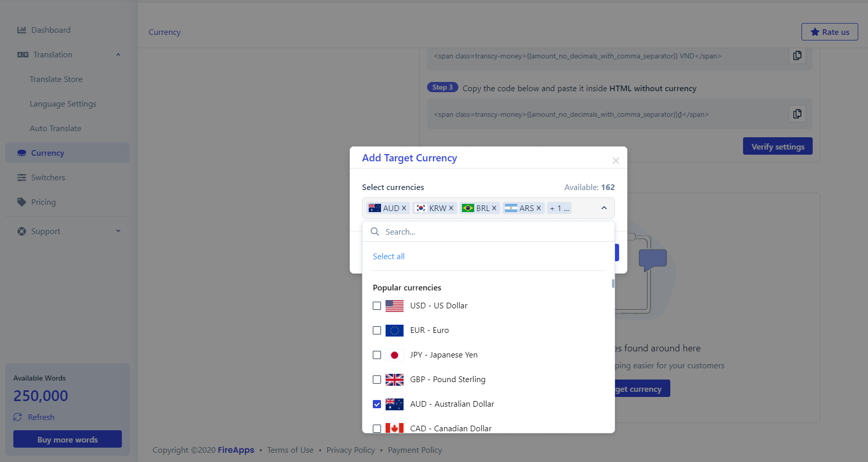Check the EUR - Euro checkbox

(377, 330)
